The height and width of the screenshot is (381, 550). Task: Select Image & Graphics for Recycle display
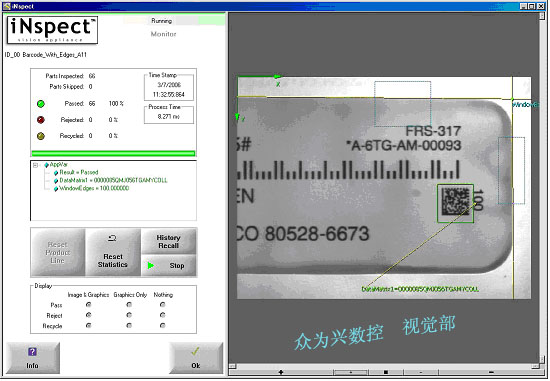pyautogui.click(x=88, y=326)
